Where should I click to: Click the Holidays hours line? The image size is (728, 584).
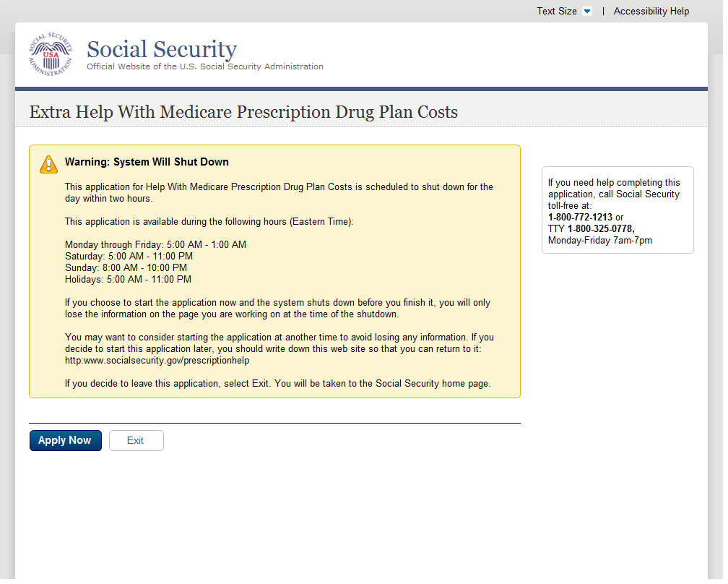(x=128, y=279)
